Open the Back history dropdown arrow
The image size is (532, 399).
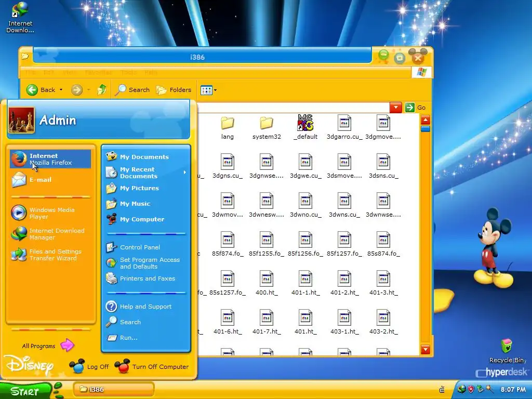click(x=61, y=90)
